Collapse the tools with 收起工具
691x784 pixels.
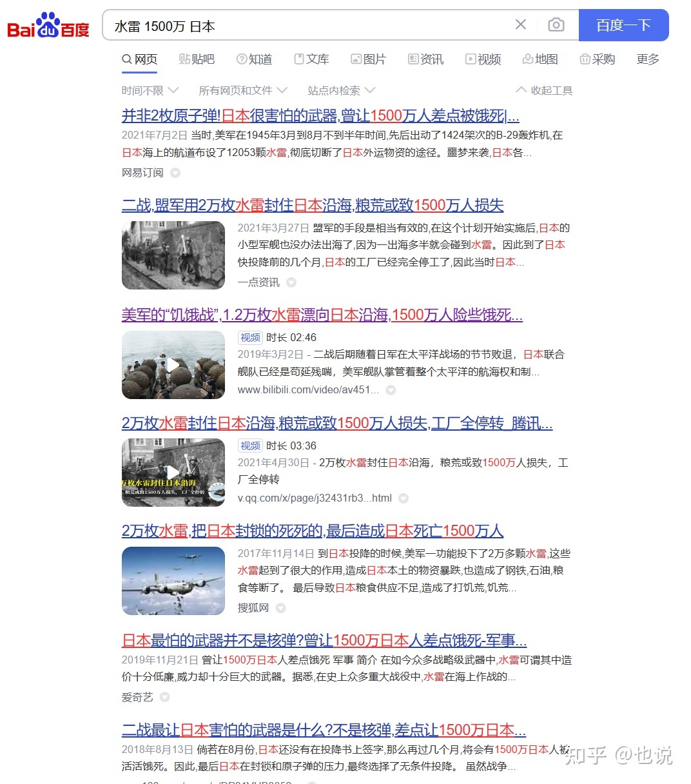pos(545,90)
